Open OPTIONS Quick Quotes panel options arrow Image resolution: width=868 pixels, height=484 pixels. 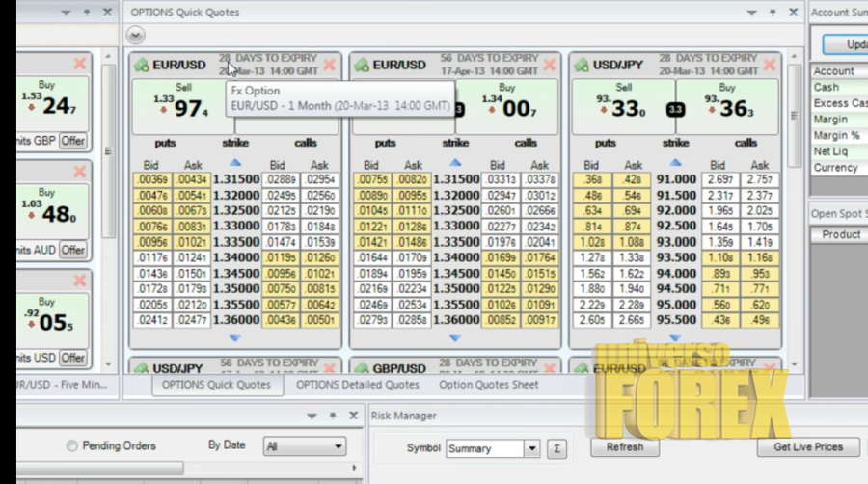(753, 13)
